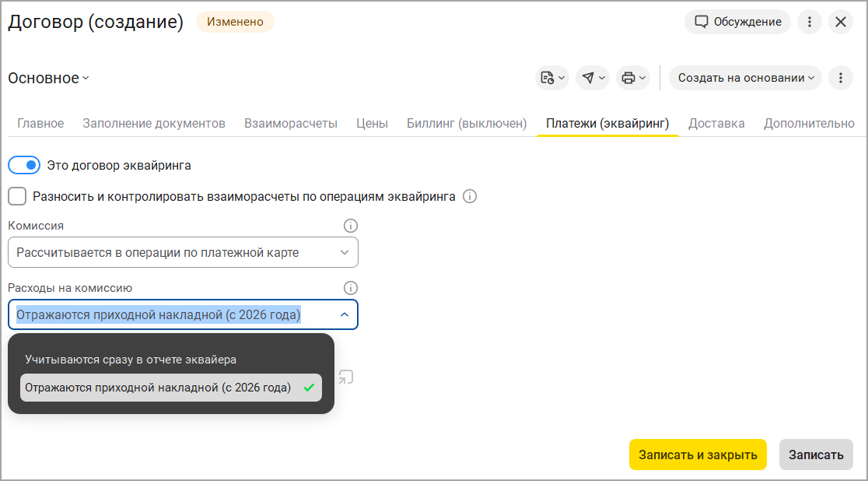Click the Записать и закрыть button
The image size is (868, 481).
698,455
